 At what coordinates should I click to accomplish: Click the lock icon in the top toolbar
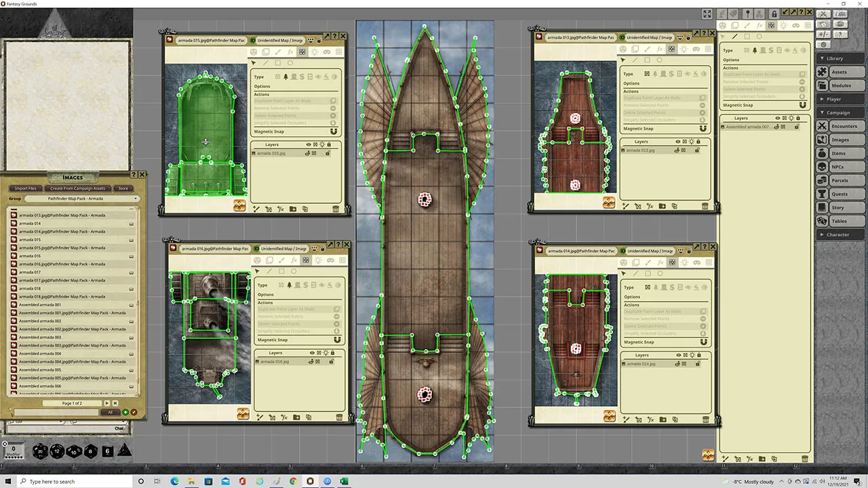click(774, 14)
